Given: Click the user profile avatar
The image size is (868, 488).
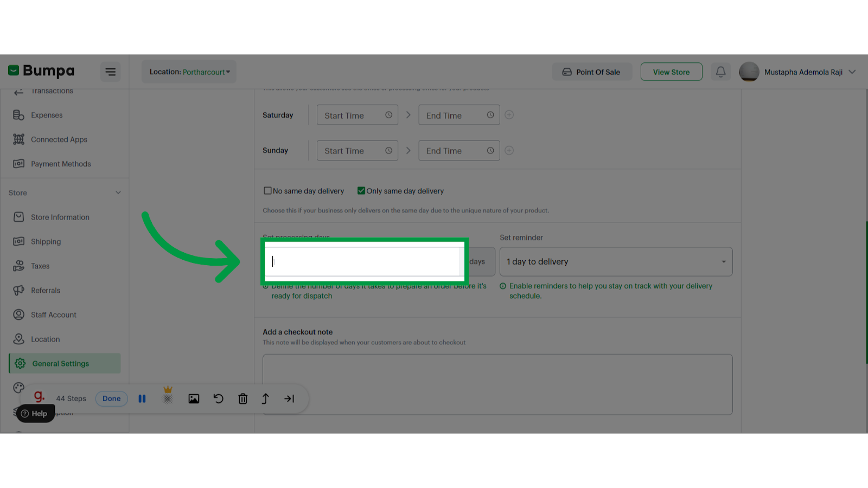Looking at the screenshot, I should pos(749,72).
